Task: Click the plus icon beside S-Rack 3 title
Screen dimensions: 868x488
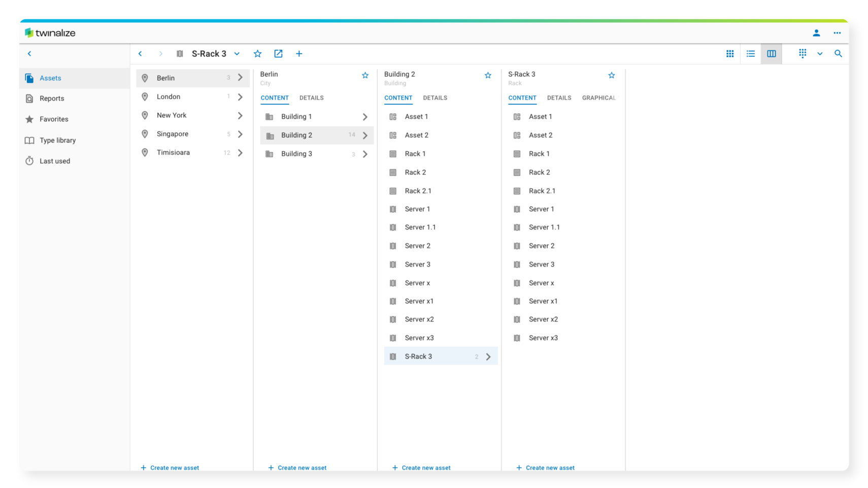Action: (x=299, y=54)
